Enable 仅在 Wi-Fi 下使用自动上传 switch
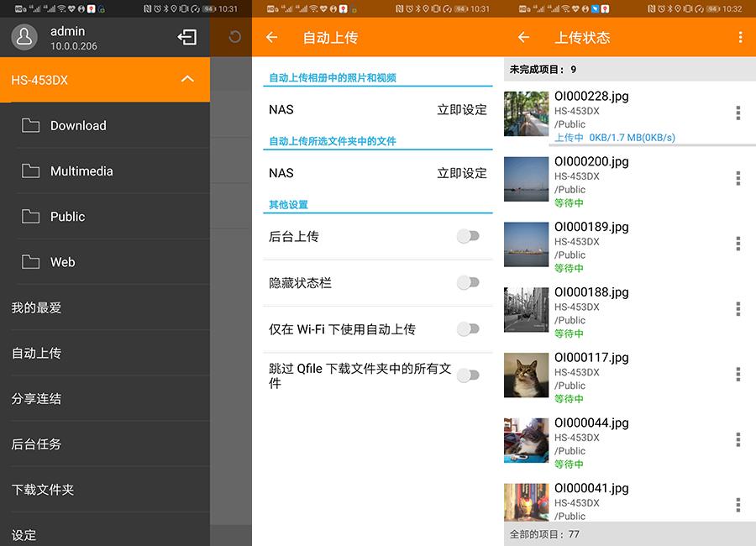The width and height of the screenshot is (756, 546). [468, 329]
